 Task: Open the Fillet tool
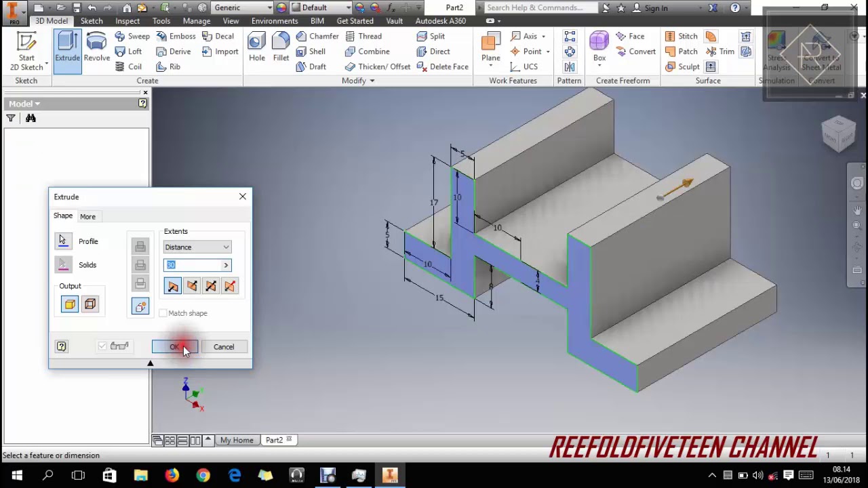click(281, 49)
